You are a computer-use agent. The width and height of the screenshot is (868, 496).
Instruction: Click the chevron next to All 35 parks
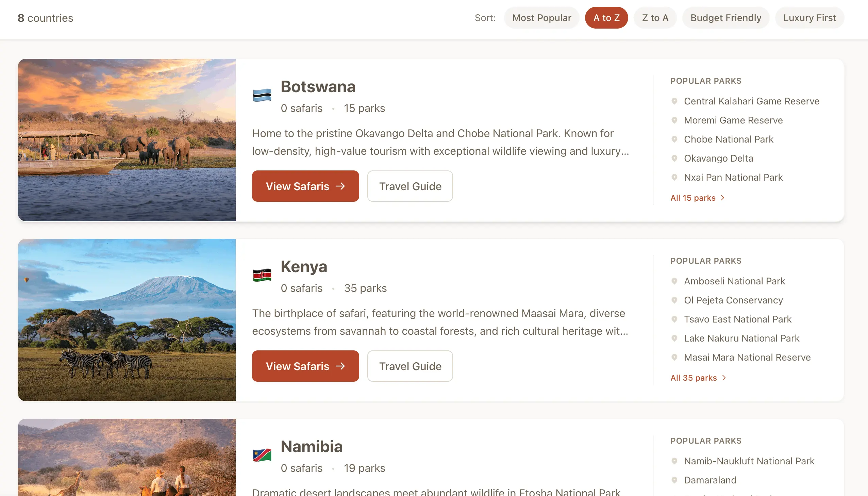pos(724,378)
